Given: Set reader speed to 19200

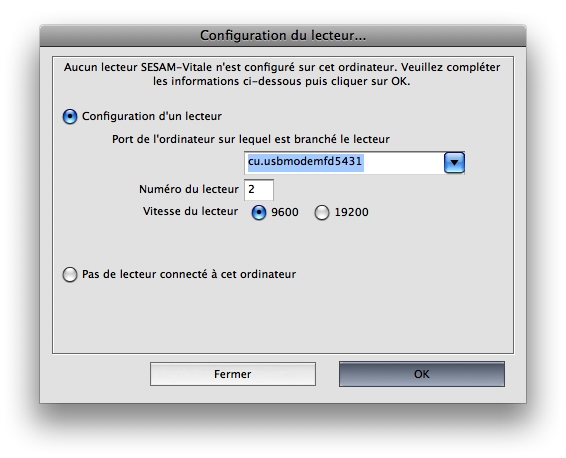Looking at the screenshot, I should point(322,212).
